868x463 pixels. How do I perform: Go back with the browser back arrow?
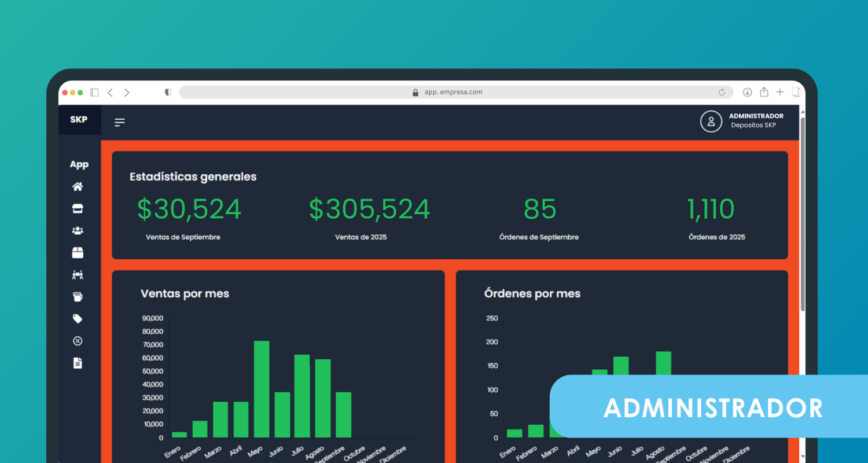111,93
